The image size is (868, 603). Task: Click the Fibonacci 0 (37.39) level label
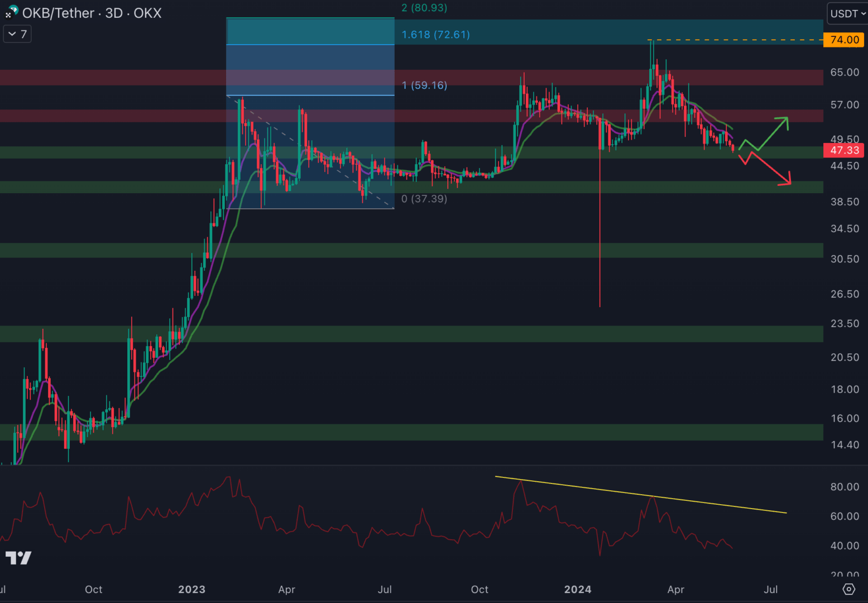[x=424, y=199]
